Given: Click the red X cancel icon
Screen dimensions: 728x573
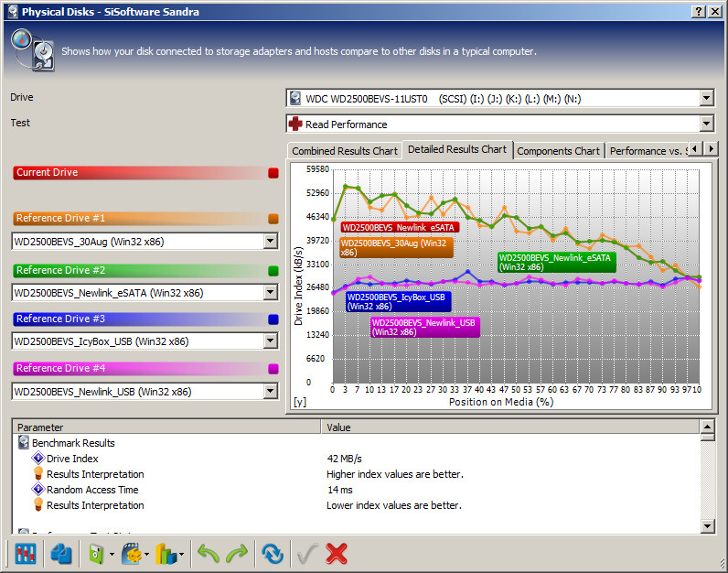Looking at the screenshot, I should tap(337, 554).
